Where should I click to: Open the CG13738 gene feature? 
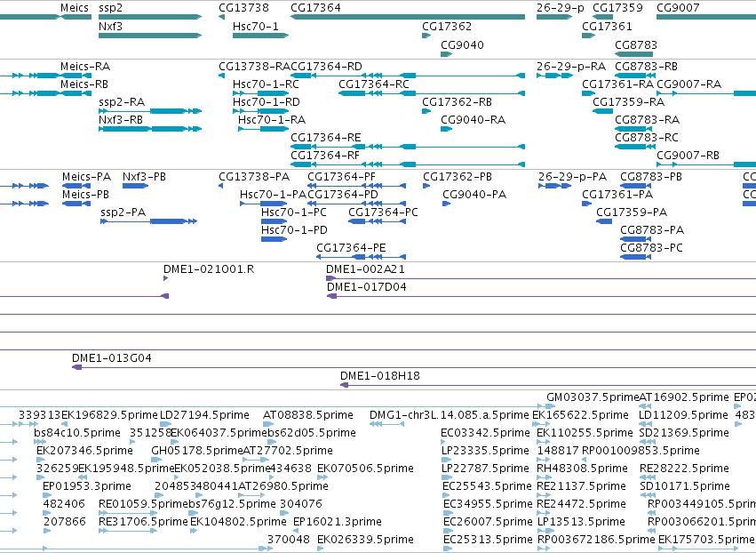[222, 17]
